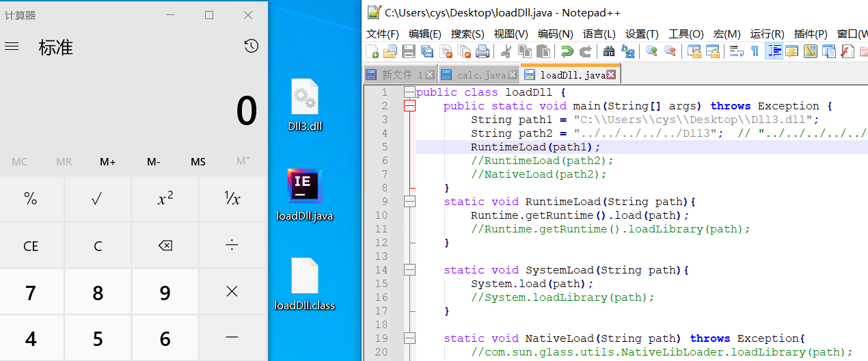Open Calculator history clock icon
Image resolution: width=868 pixels, height=361 pixels.
point(251,46)
